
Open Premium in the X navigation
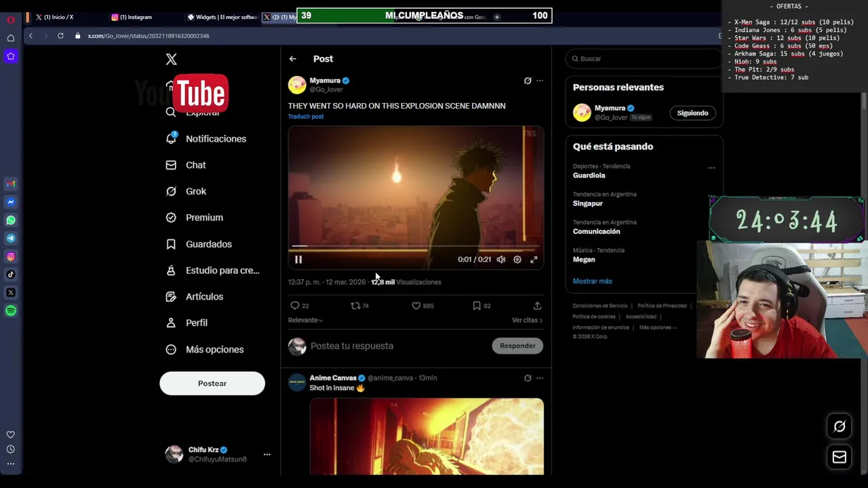195,218
